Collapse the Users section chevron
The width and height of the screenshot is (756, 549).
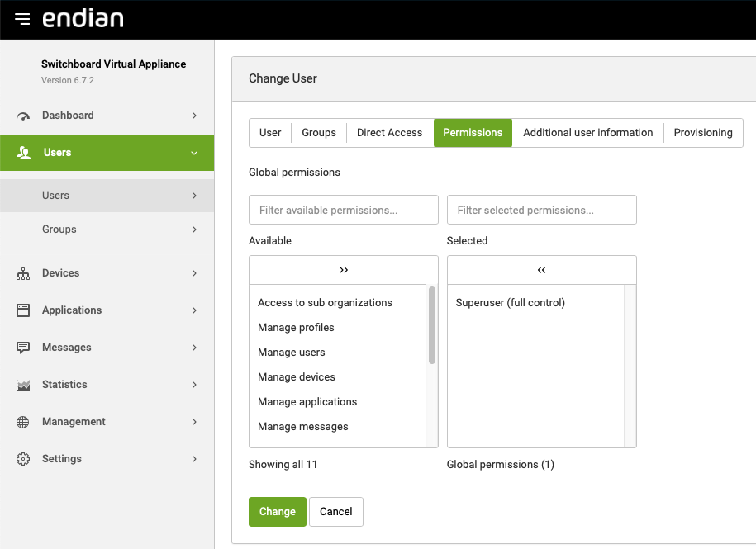pos(194,153)
